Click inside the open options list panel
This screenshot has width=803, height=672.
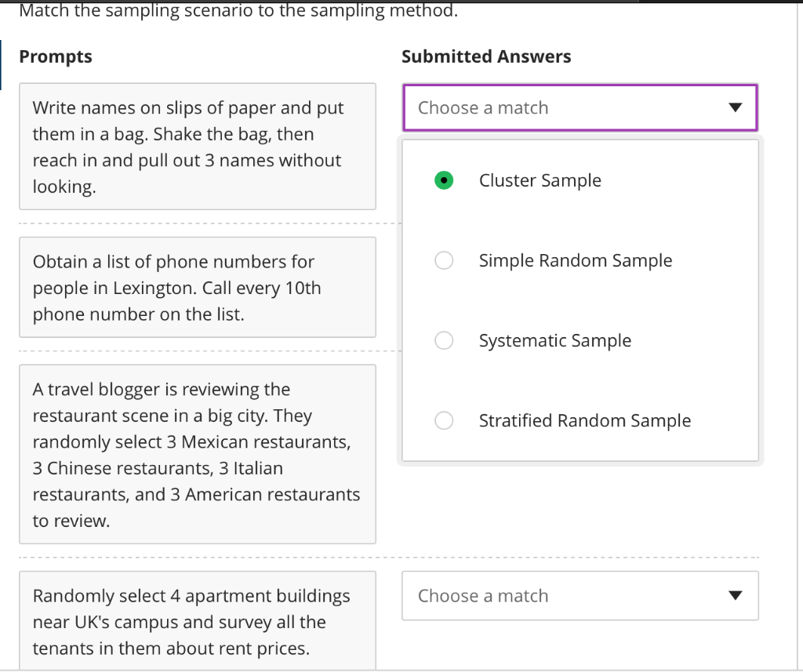(x=580, y=300)
